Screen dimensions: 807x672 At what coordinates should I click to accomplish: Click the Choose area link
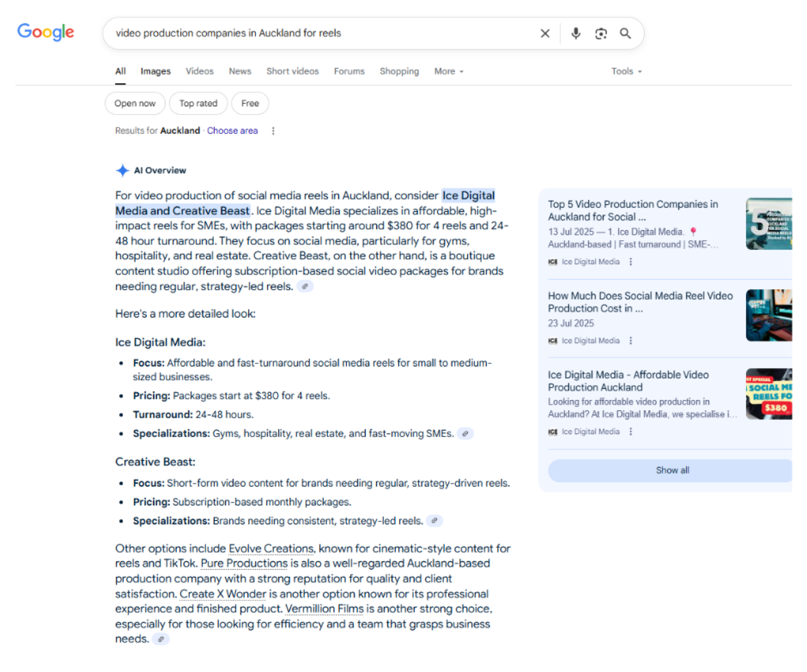coord(232,131)
